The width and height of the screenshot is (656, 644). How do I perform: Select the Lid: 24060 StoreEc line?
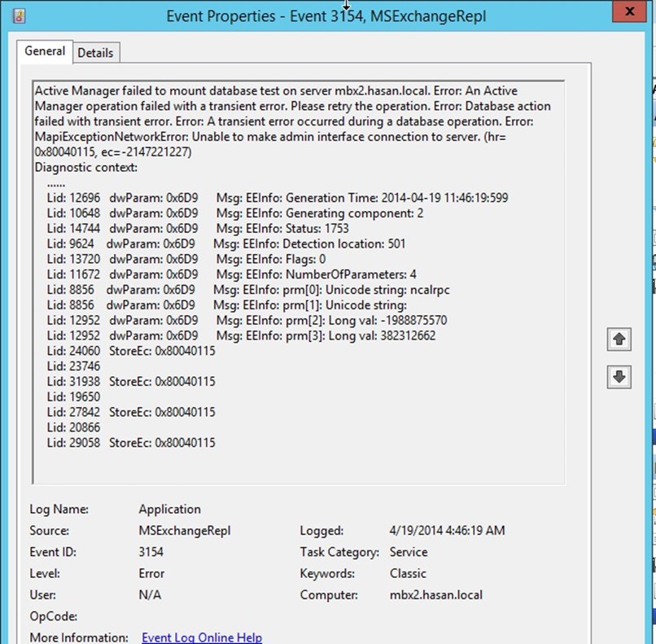(131, 351)
